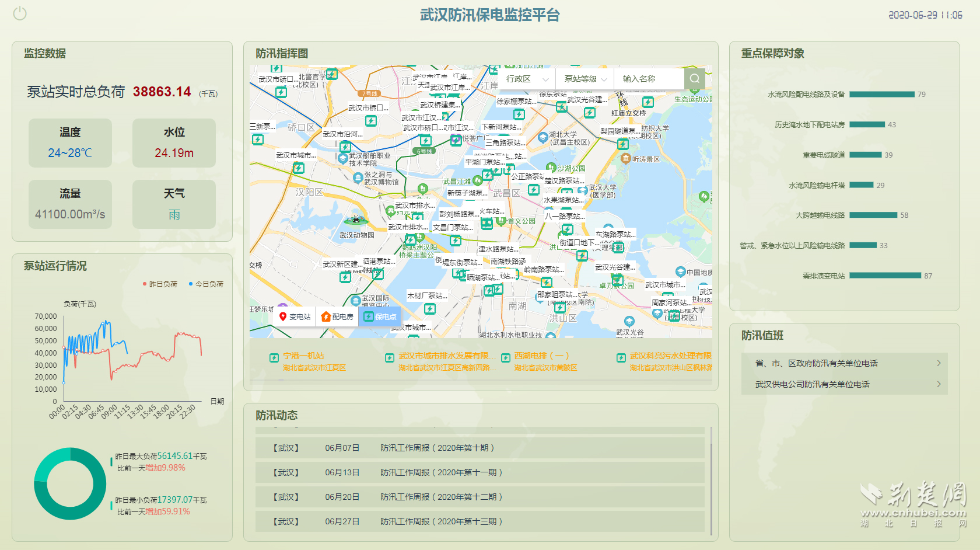Click 湖北大学 school map pin
Screen dimensions: 980x550
coord(542,138)
